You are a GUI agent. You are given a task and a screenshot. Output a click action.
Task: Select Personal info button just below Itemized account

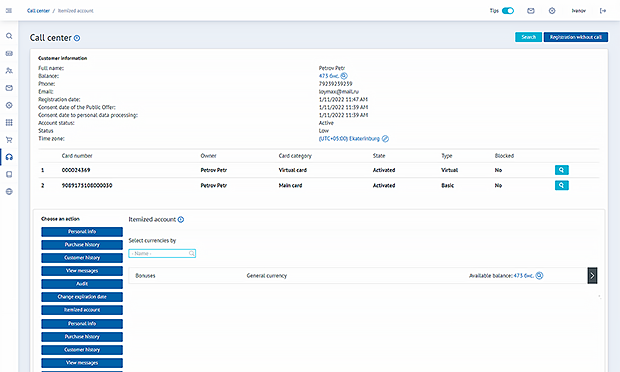coord(82,324)
